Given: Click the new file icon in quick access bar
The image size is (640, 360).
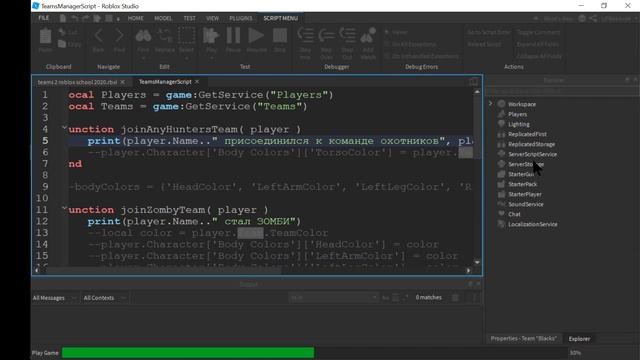Looking at the screenshot, I should click(63, 18).
